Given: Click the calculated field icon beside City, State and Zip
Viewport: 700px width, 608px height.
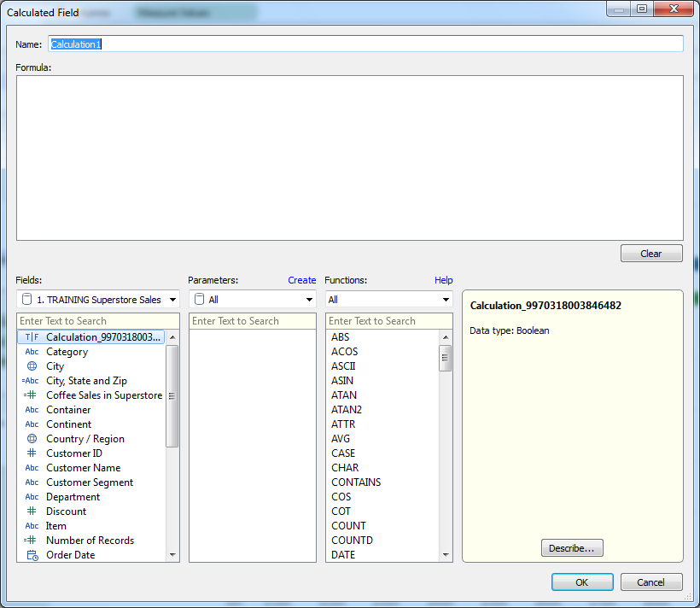Looking at the screenshot, I should pos(32,380).
